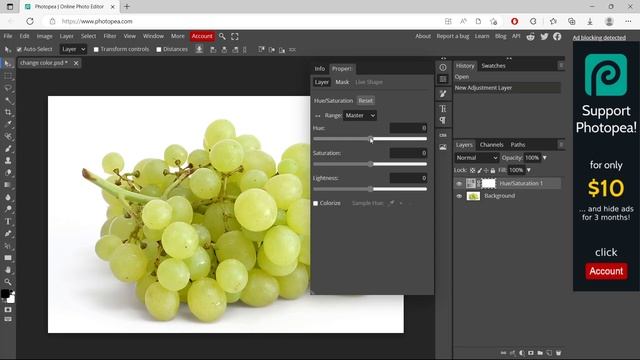Open the Image menu

pyautogui.click(x=44, y=36)
